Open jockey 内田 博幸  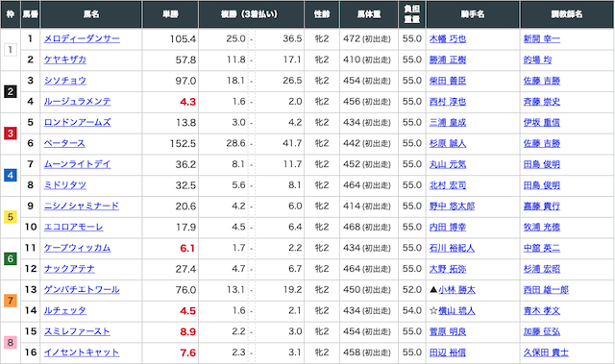(448, 227)
